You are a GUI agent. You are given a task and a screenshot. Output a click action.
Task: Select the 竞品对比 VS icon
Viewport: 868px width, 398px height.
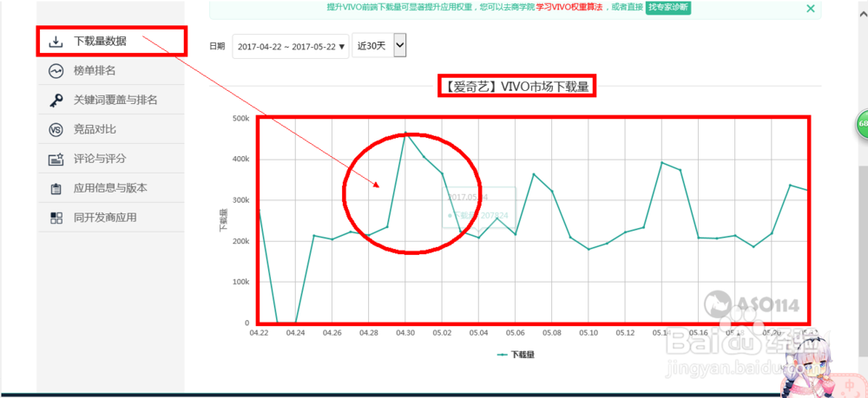point(56,129)
